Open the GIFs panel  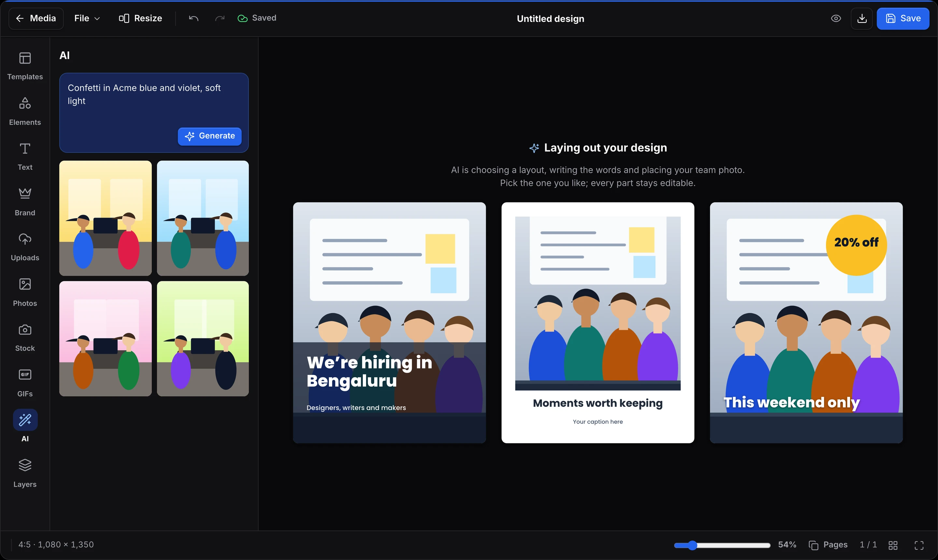(25, 383)
